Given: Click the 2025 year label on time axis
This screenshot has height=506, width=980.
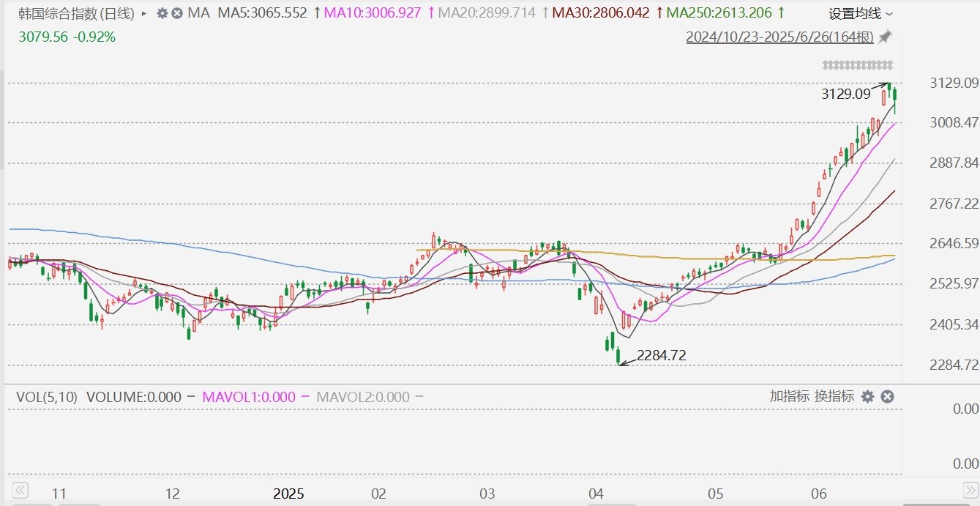Looking at the screenshot, I should click(288, 493).
